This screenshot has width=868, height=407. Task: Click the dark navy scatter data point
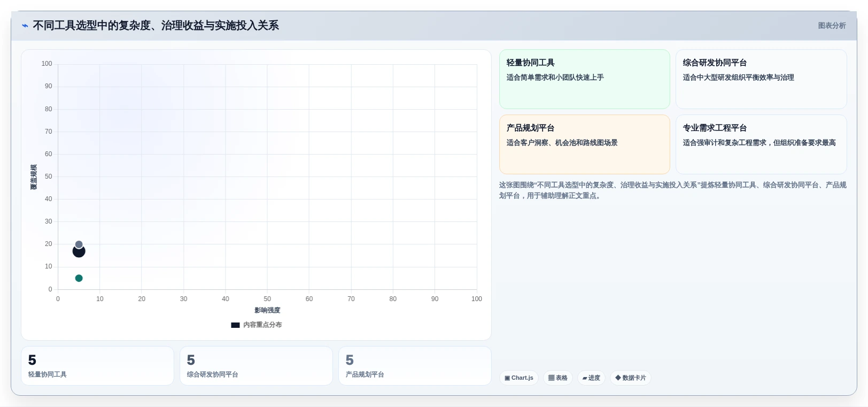click(x=79, y=251)
